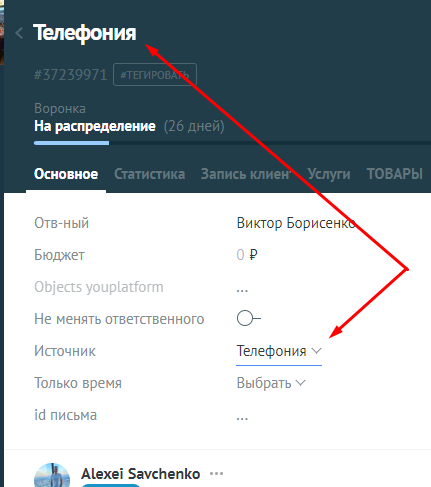This screenshot has width=431, height=487.
Task: Click the На распределение pipeline stage
Action: (95, 126)
